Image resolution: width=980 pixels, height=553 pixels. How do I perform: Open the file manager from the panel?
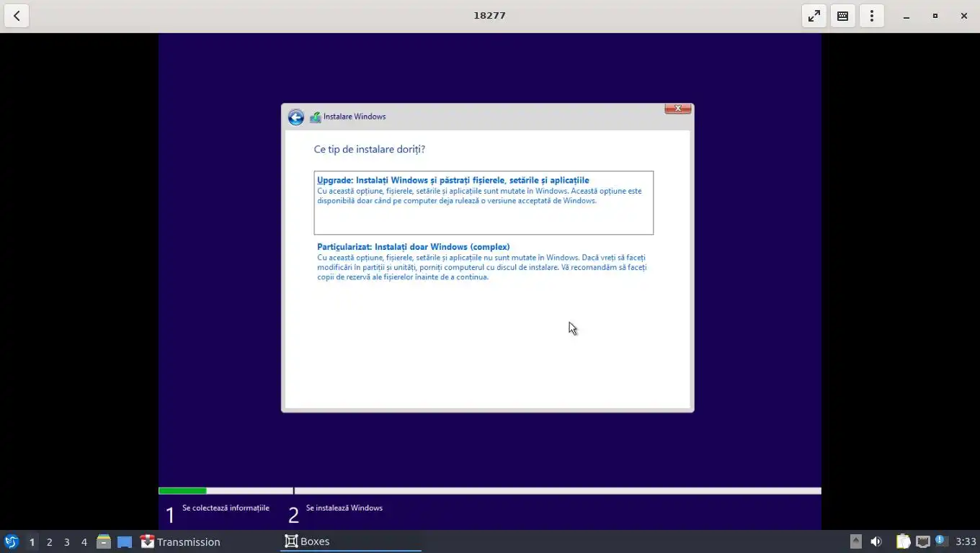point(104,541)
